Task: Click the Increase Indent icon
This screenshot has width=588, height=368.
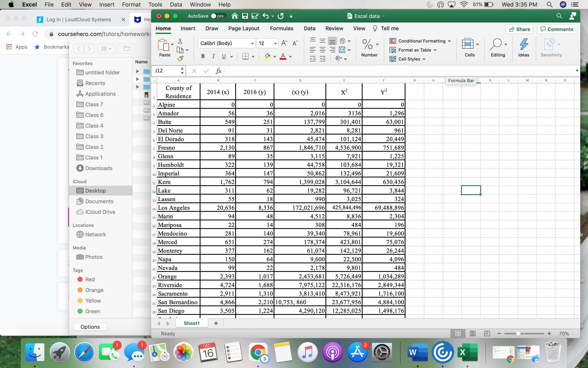Action: click(x=322, y=59)
